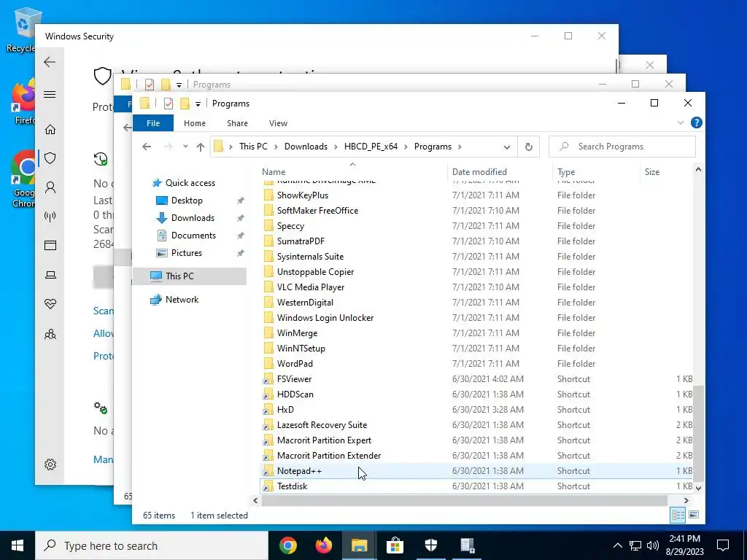Viewport: 747px width, 560px height.
Task: Click HBCD_PE_x64 in the address breadcrumb
Action: pos(371,147)
